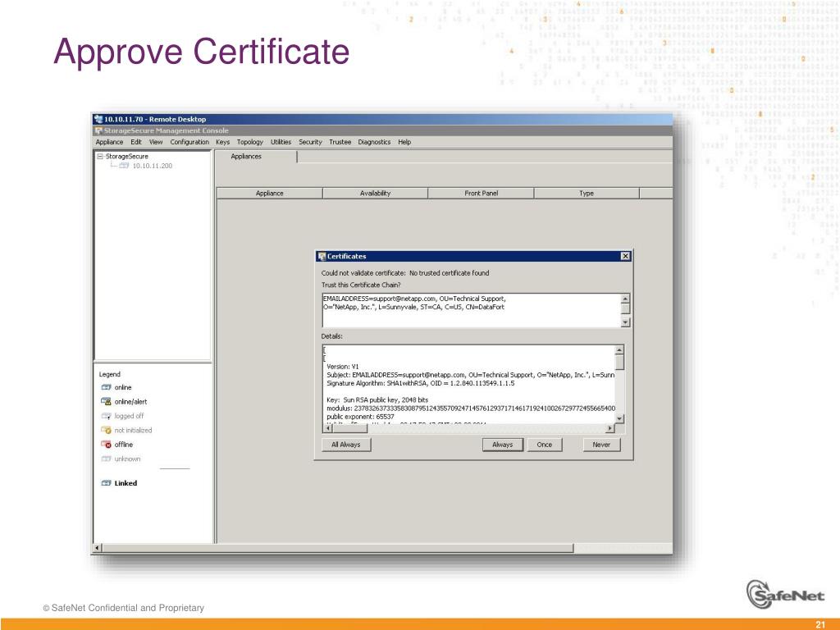Click the main window horizontal scrollbar thumb
Image resolution: width=840 pixels, height=630 pixels.
338,548
